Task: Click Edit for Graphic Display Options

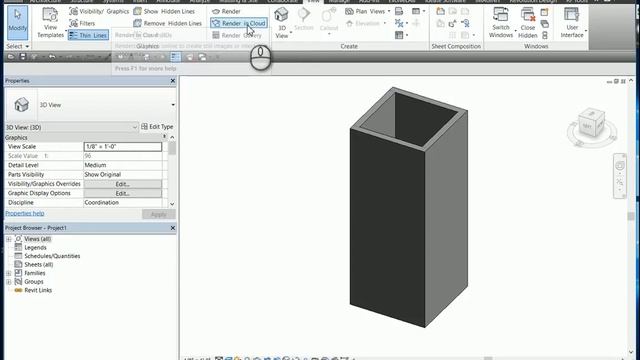Action: tap(122, 193)
